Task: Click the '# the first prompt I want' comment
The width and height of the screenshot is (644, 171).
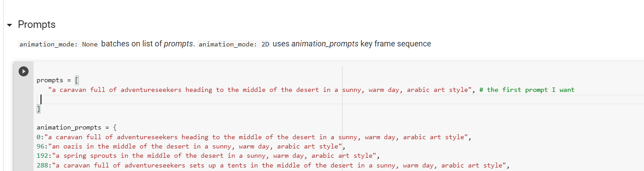Action: (x=527, y=90)
